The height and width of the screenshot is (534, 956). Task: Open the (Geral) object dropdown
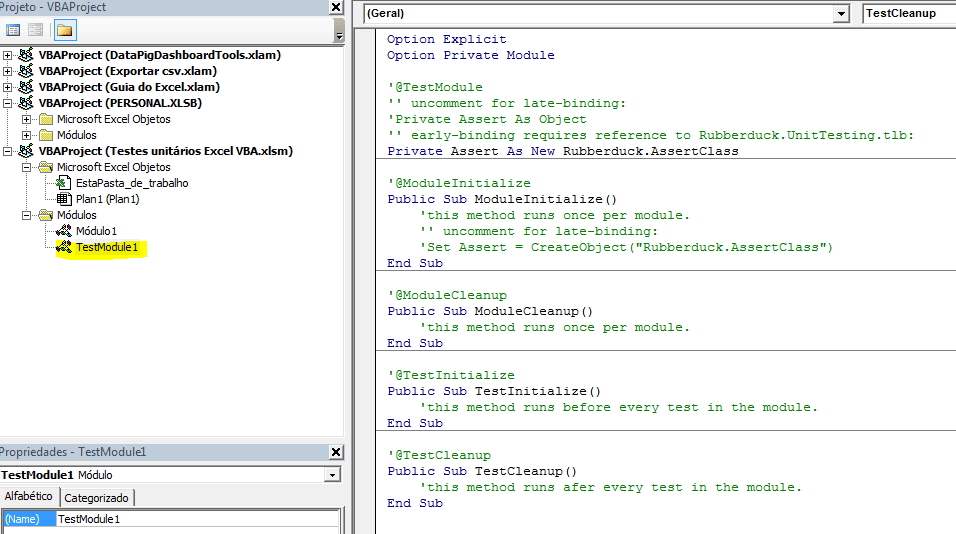click(839, 14)
